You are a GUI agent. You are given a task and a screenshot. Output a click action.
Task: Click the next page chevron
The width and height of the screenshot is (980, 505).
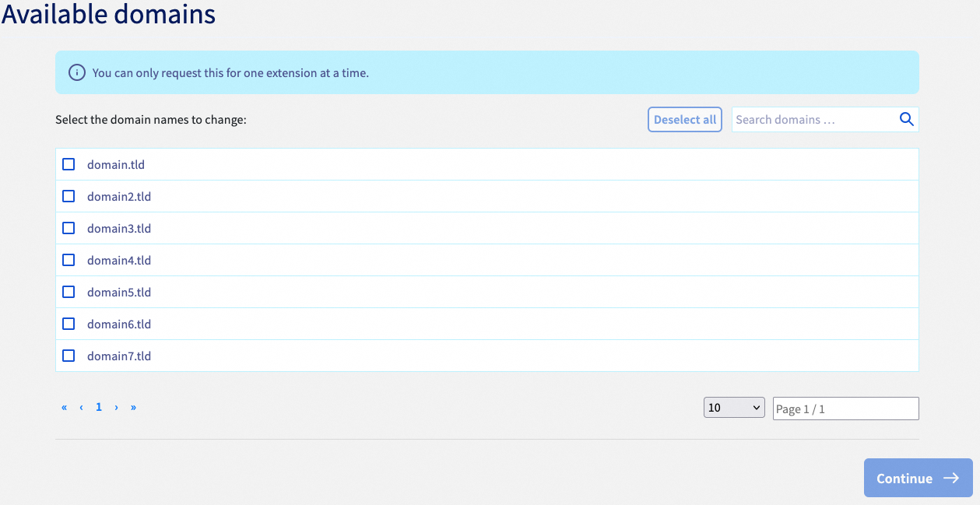click(116, 407)
